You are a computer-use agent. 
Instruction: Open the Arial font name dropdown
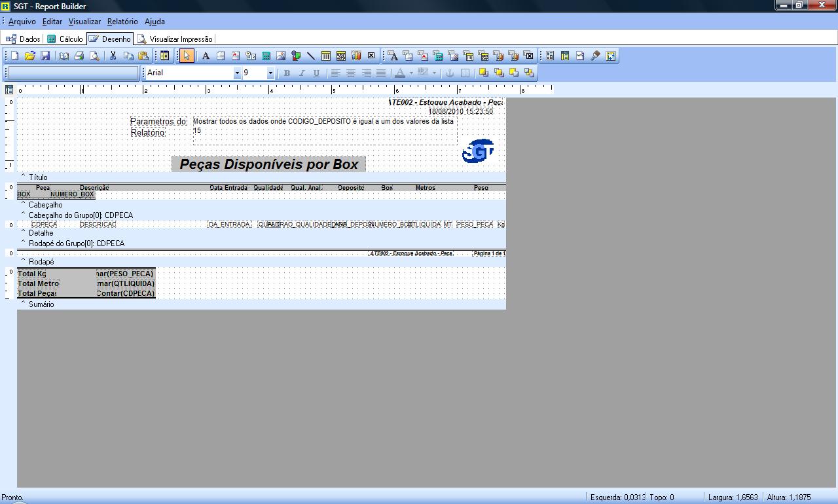[x=237, y=73]
